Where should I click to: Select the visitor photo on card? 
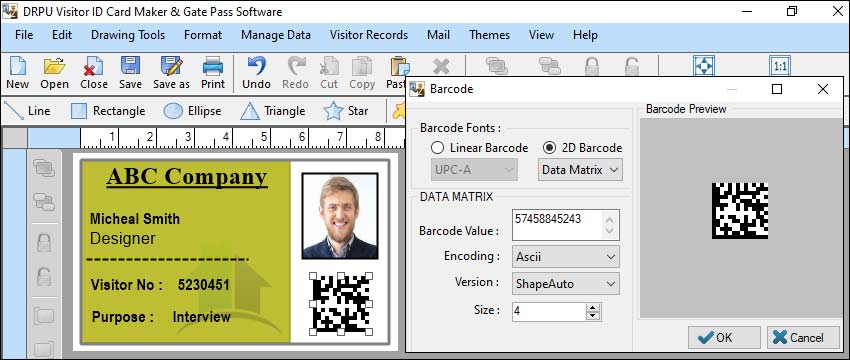340,216
